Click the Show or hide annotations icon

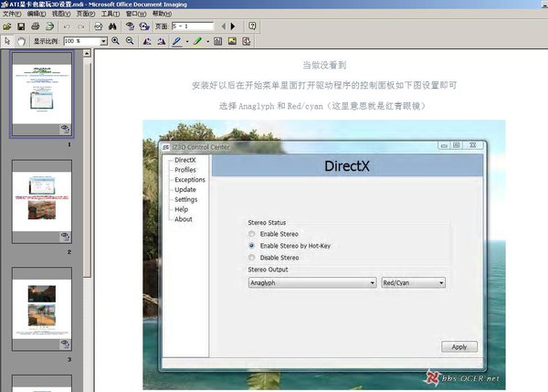pos(247,41)
